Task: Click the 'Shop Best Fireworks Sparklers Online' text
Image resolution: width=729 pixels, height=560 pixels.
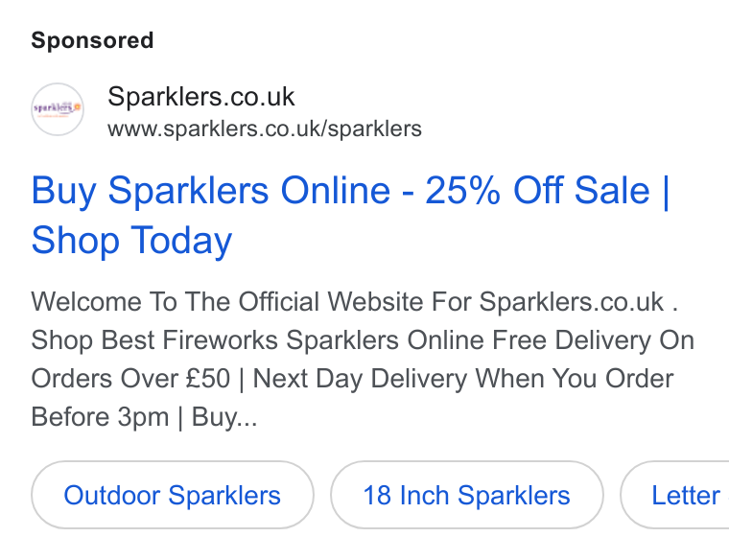Action: coord(258,340)
